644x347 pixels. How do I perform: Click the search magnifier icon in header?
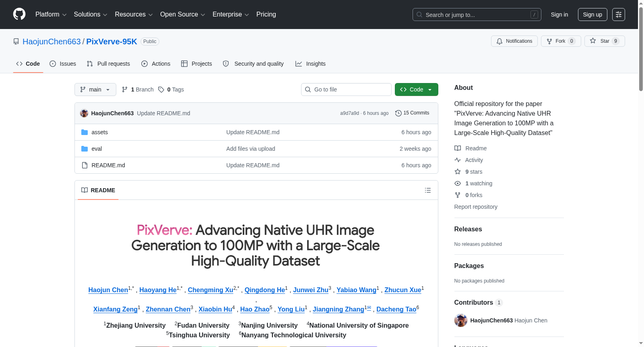tap(419, 15)
